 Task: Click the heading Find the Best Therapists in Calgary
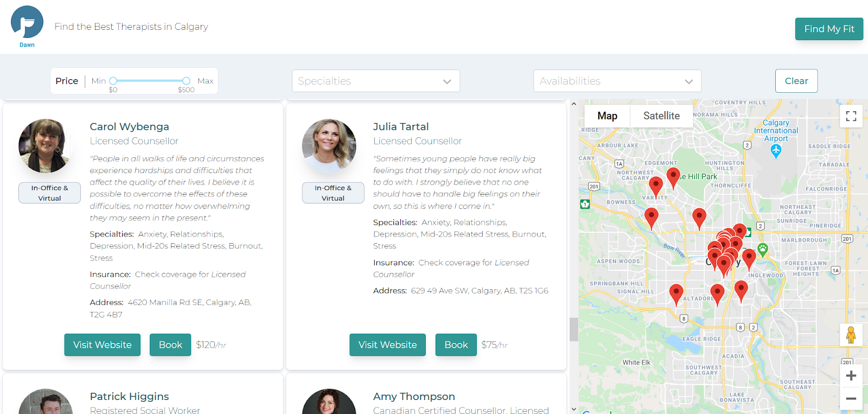click(x=131, y=27)
